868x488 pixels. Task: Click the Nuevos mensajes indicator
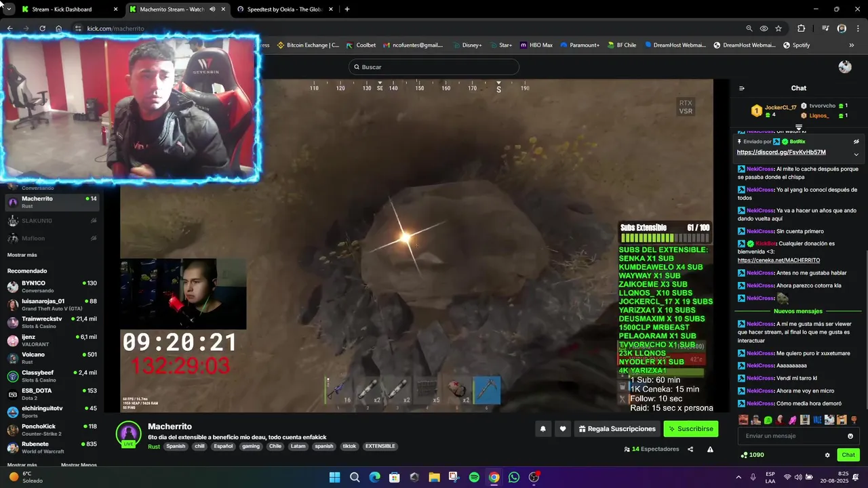tap(797, 311)
